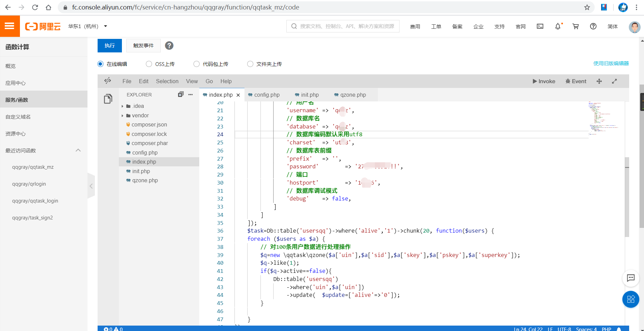Screen dimensions: 644x331
Task: Open the 使用旧版编辑器 link
Action: pos(611,63)
